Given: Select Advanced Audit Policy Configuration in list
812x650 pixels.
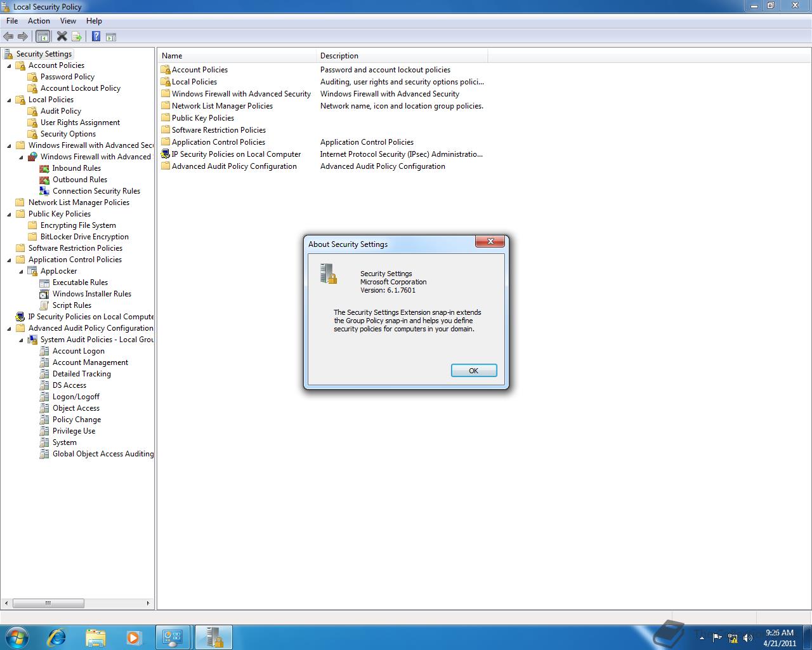Looking at the screenshot, I should click(234, 166).
